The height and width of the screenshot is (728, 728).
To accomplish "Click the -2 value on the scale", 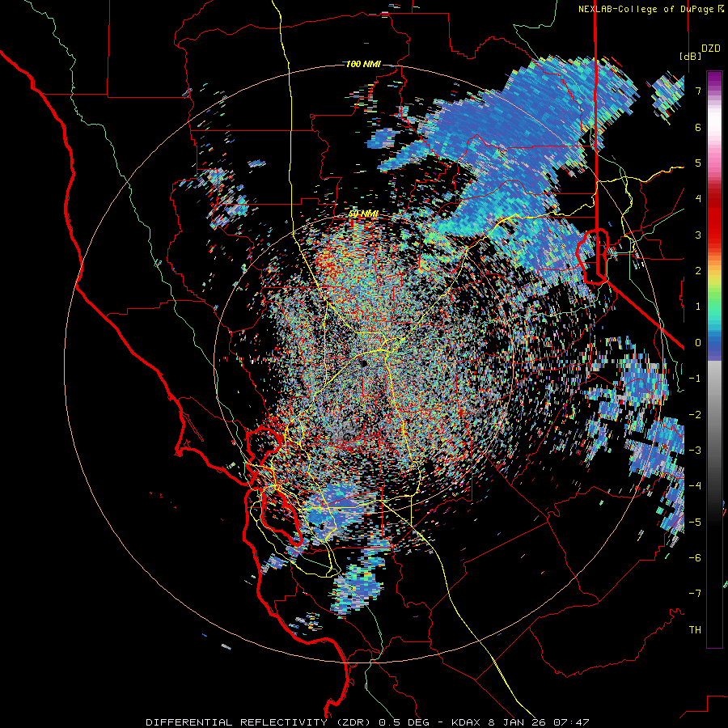I will pos(695,415).
